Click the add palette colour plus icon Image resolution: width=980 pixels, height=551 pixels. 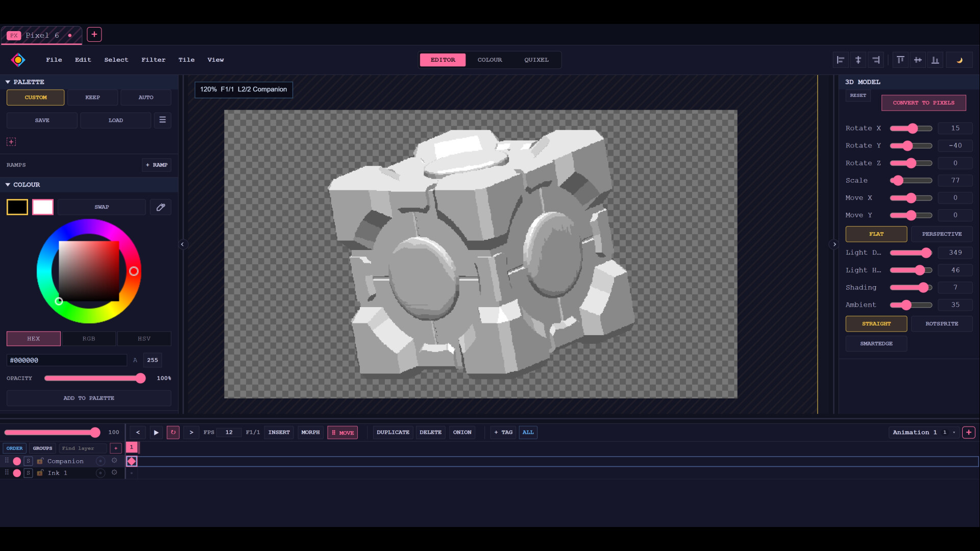(11, 142)
